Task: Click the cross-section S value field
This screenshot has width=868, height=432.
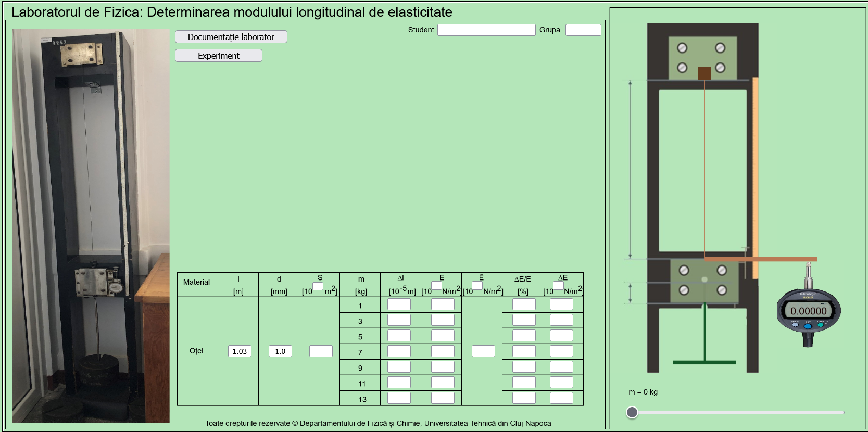Action: 321,351
